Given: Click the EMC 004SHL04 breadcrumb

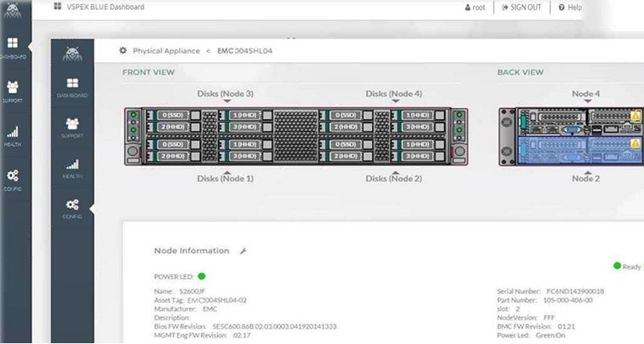Looking at the screenshot, I should [x=245, y=51].
